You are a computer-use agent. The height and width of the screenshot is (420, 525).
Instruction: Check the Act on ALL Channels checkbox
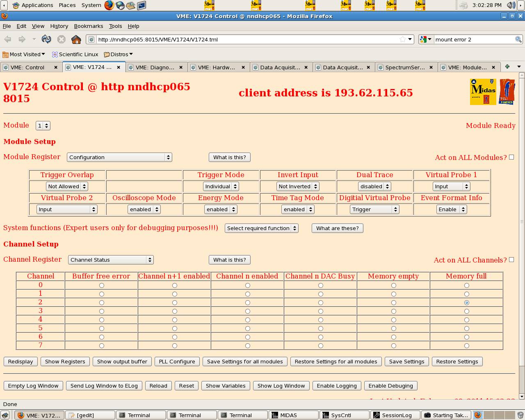(x=511, y=260)
